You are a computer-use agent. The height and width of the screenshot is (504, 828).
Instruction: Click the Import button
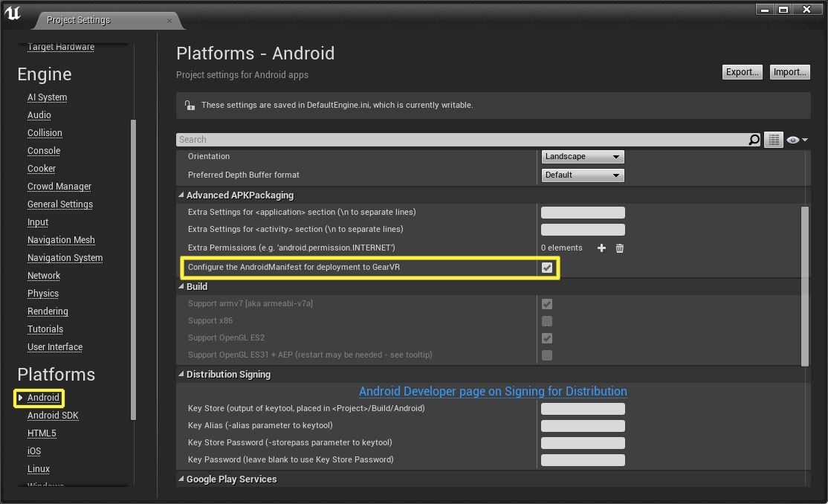790,72
